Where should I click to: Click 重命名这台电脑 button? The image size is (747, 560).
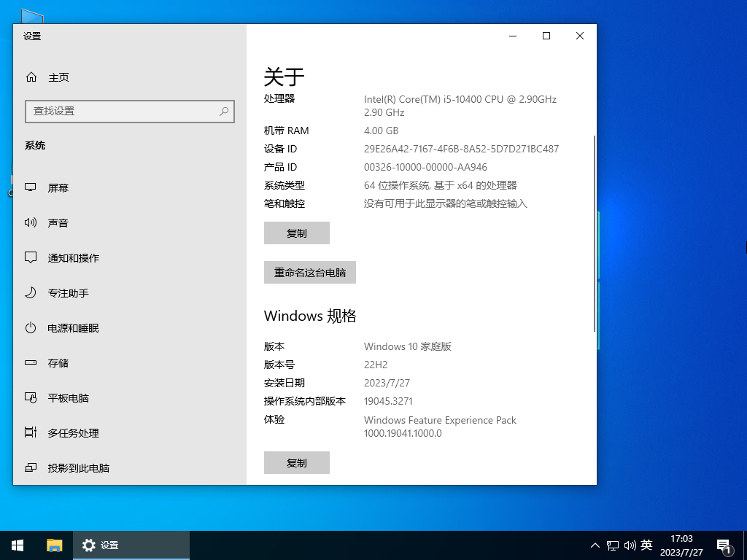click(x=309, y=272)
